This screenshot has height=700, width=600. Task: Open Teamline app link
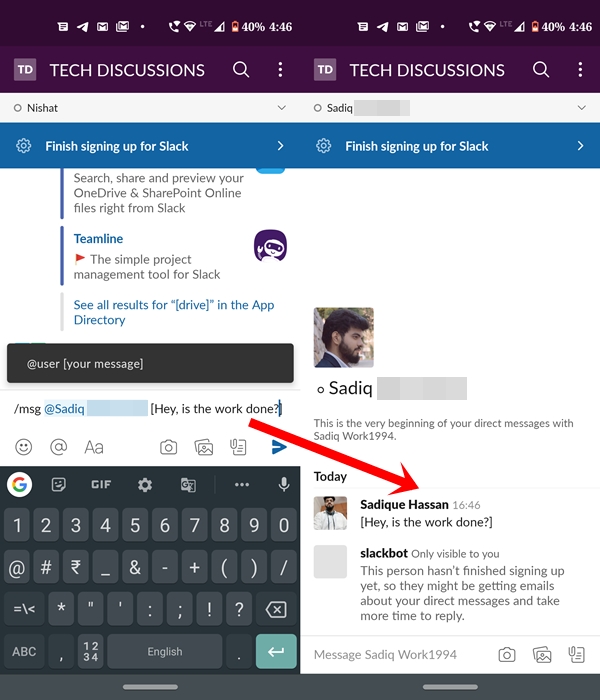pos(98,239)
